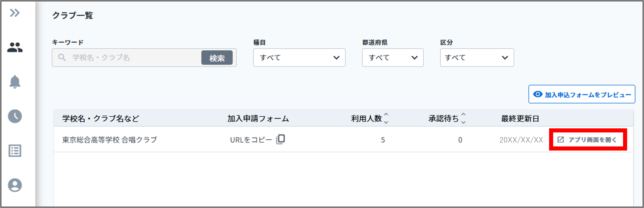The height and width of the screenshot is (208, 644).
Task: Open the list table icon in sidebar
Action: tap(15, 151)
